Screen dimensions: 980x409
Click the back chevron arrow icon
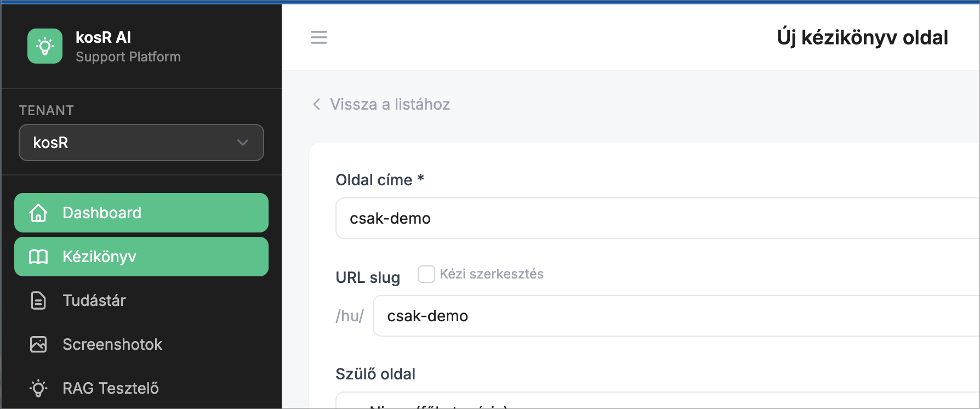[x=316, y=104]
